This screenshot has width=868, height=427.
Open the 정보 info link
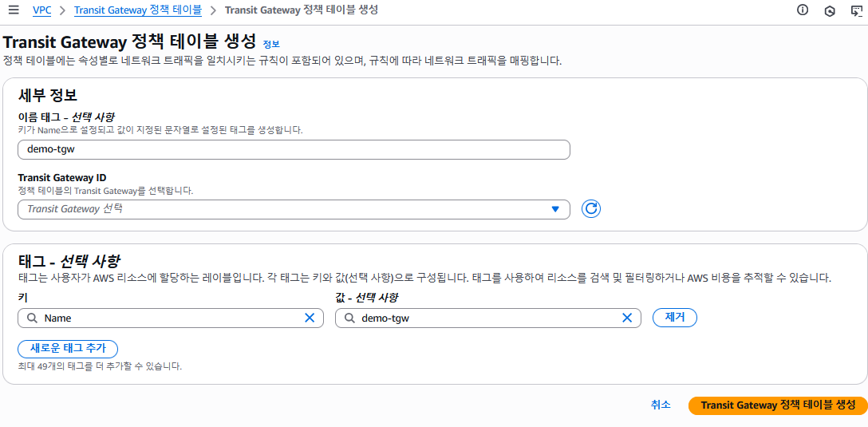(x=271, y=45)
